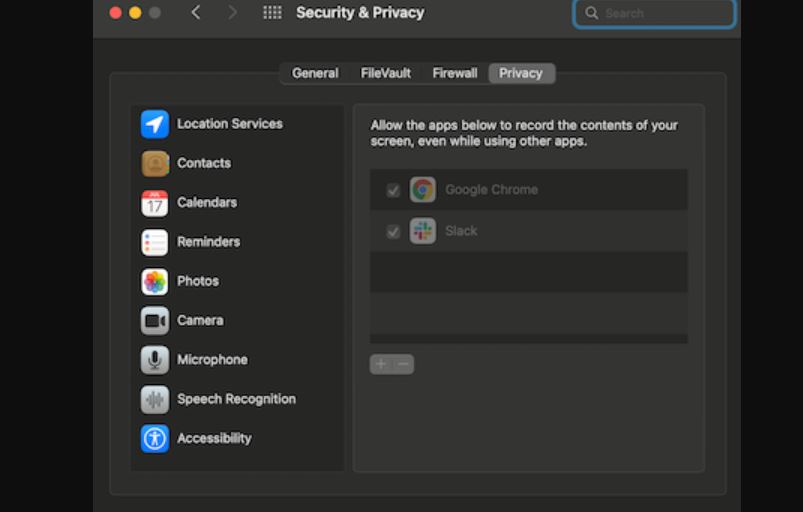Switch to the Firewall tab
The width and height of the screenshot is (803, 512).
pos(455,73)
